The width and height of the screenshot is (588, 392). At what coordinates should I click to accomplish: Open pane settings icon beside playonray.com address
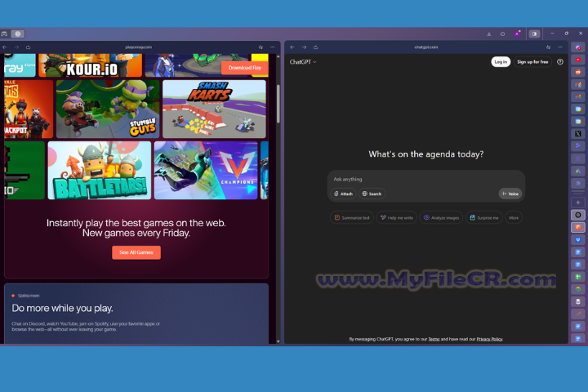coord(261,47)
